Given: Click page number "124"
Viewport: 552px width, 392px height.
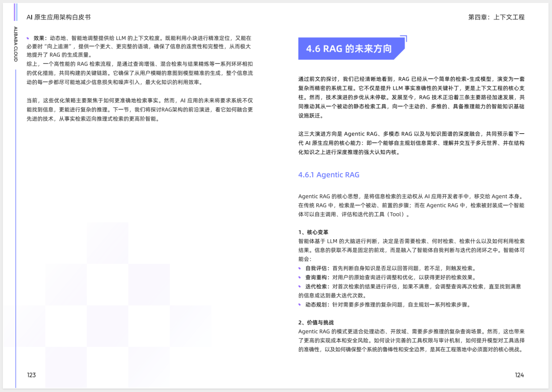Looking at the screenshot, I should (519, 375).
